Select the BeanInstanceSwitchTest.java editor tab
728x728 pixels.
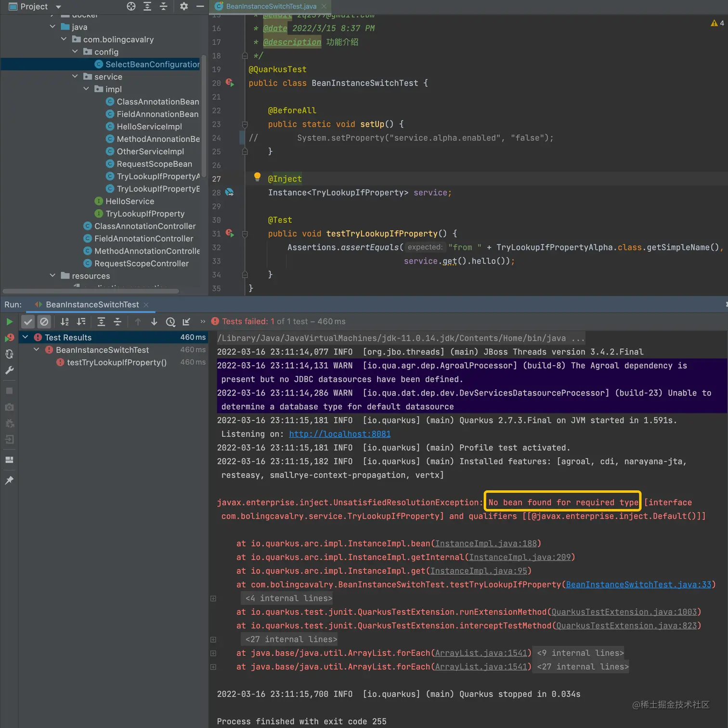pyautogui.click(x=271, y=6)
